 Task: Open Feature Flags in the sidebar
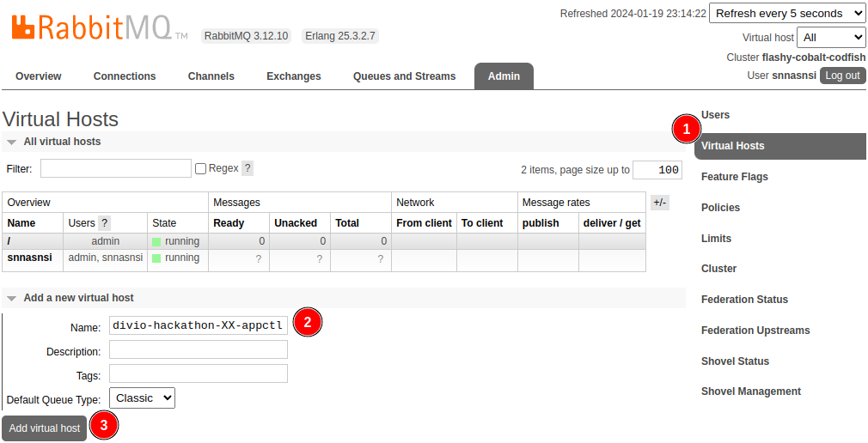pyautogui.click(x=735, y=177)
